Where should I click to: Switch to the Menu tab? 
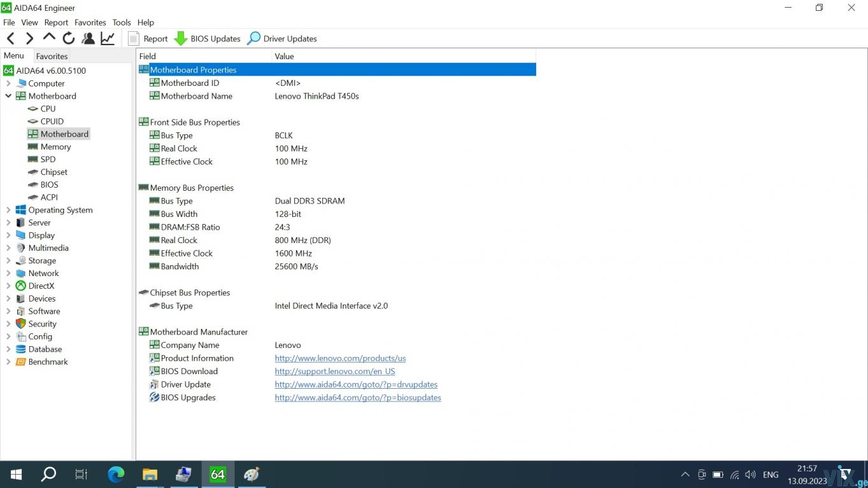[x=14, y=56]
